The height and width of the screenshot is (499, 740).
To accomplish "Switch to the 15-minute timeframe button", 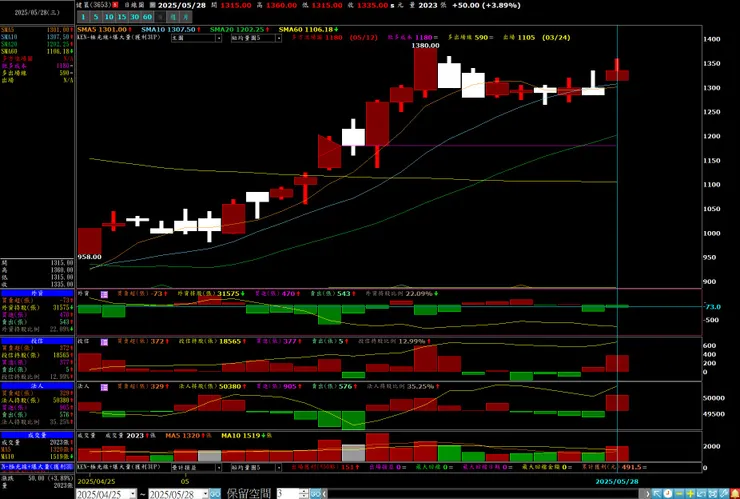I will pyautogui.click(x=122, y=17).
